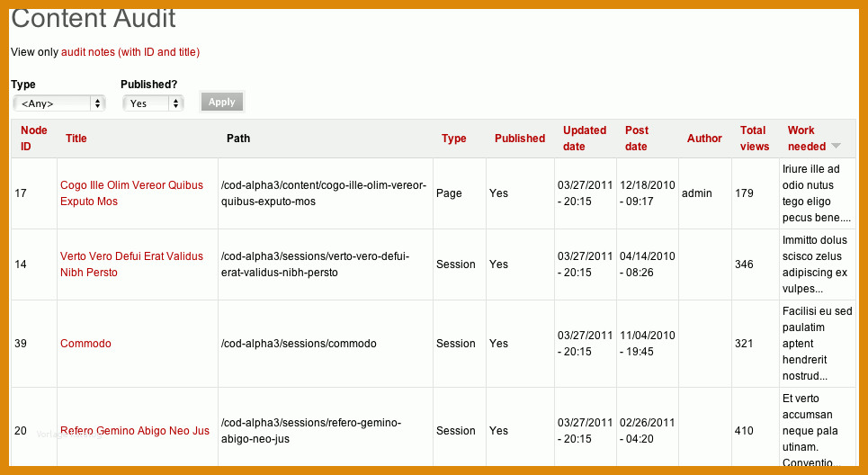
Task: Select path /cod-alpha3/sessions/commodo
Action: (299, 344)
